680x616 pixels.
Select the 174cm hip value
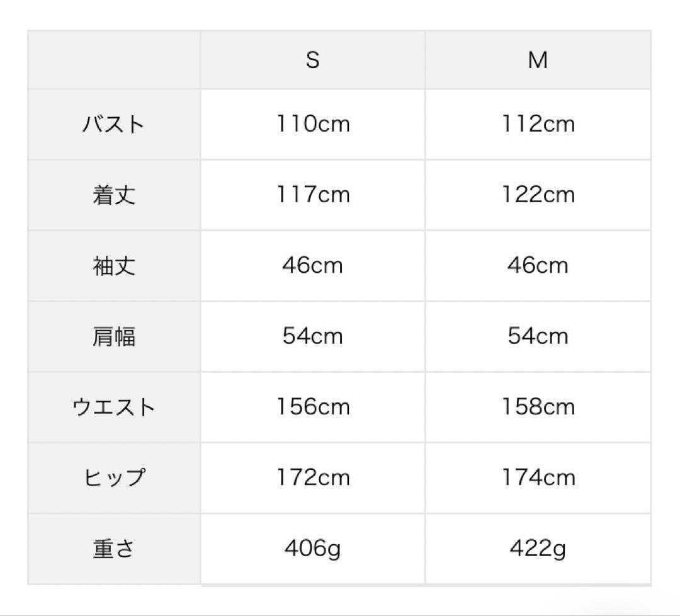(x=538, y=477)
